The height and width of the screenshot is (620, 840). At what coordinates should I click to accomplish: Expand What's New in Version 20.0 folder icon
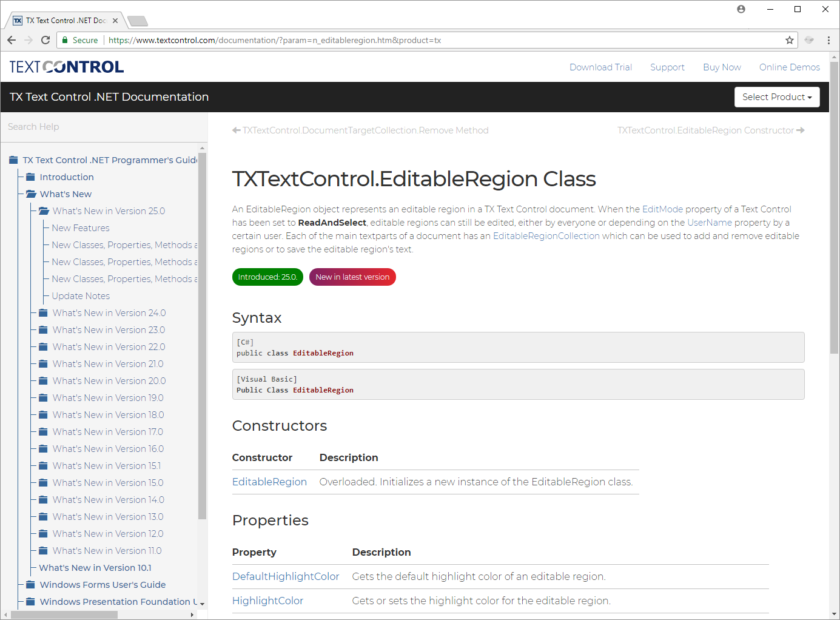[43, 381]
